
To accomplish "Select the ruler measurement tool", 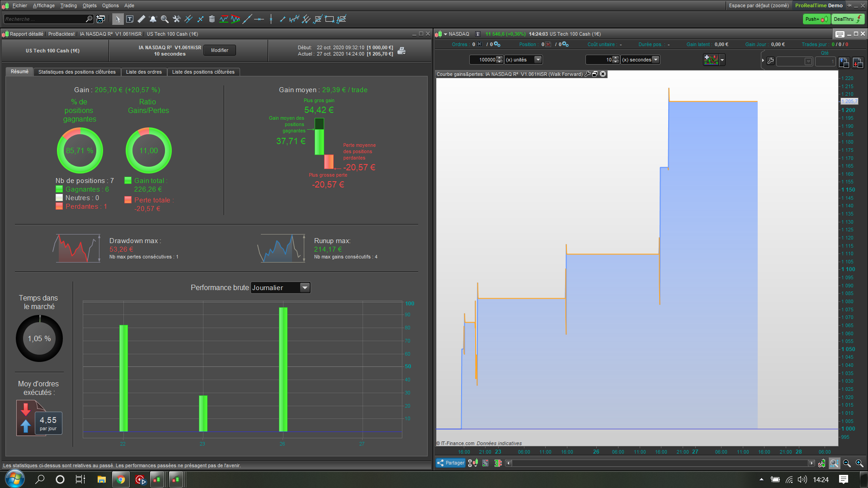I will (142, 19).
